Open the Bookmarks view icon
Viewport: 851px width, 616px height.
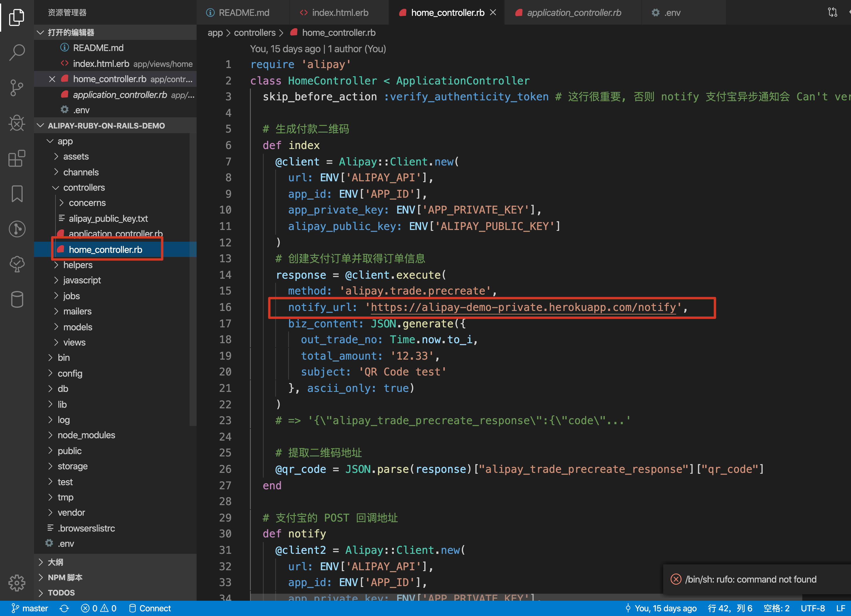tap(17, 194)
